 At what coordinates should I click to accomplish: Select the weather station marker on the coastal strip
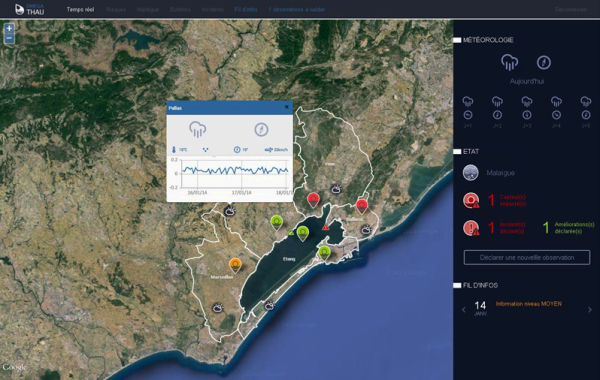pos(269,305)
